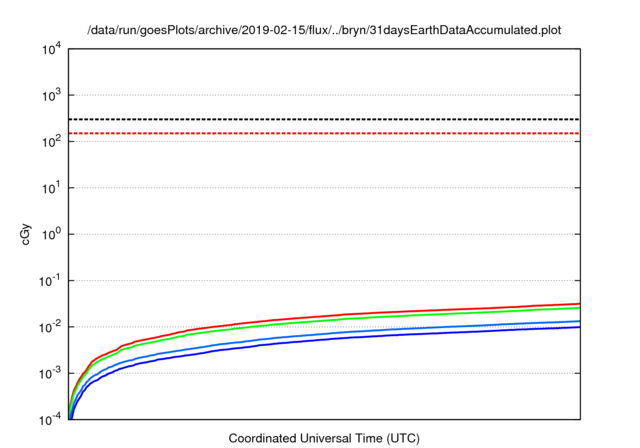
Task: Click the red dashed threshold line
Action: 324,133
